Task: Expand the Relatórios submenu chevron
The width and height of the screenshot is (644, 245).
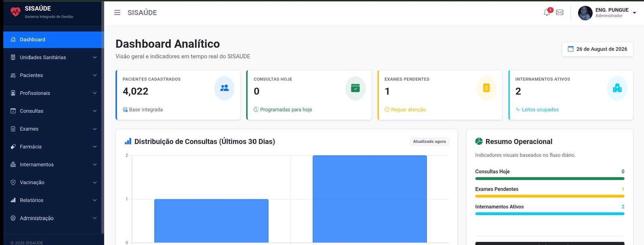Action: coord(95,200)
